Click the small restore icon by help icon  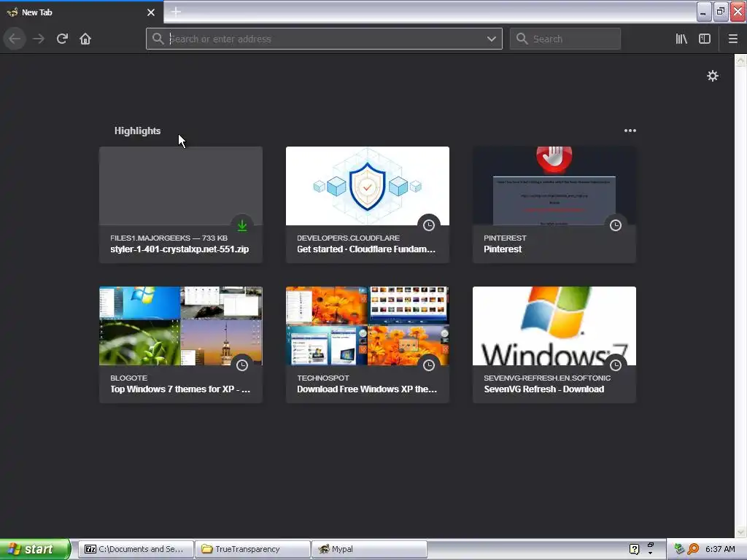(650, 545)
